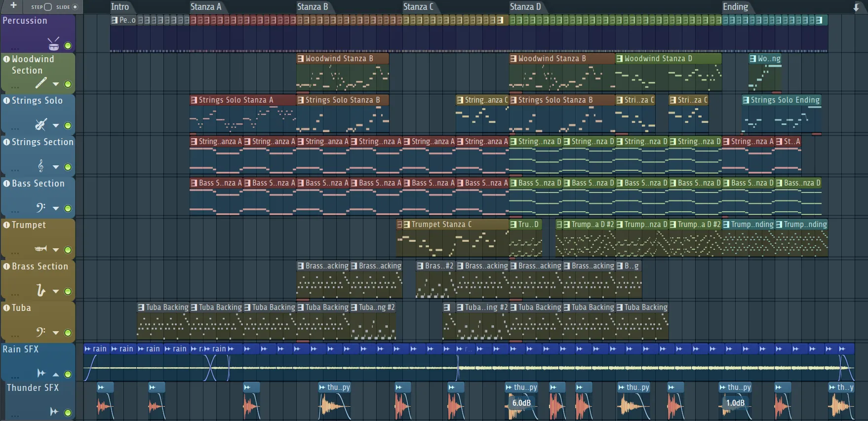Screen dimensions: 868x421
Task: Jump to the Stanza C marker
Action: pyautogui.click(x=418, y=7)
